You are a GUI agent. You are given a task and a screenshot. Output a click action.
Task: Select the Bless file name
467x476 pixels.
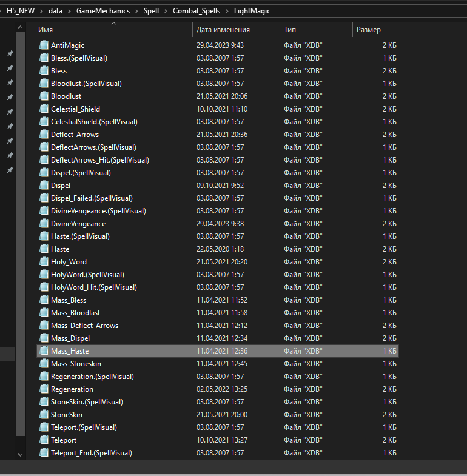[x=59, y=71]
